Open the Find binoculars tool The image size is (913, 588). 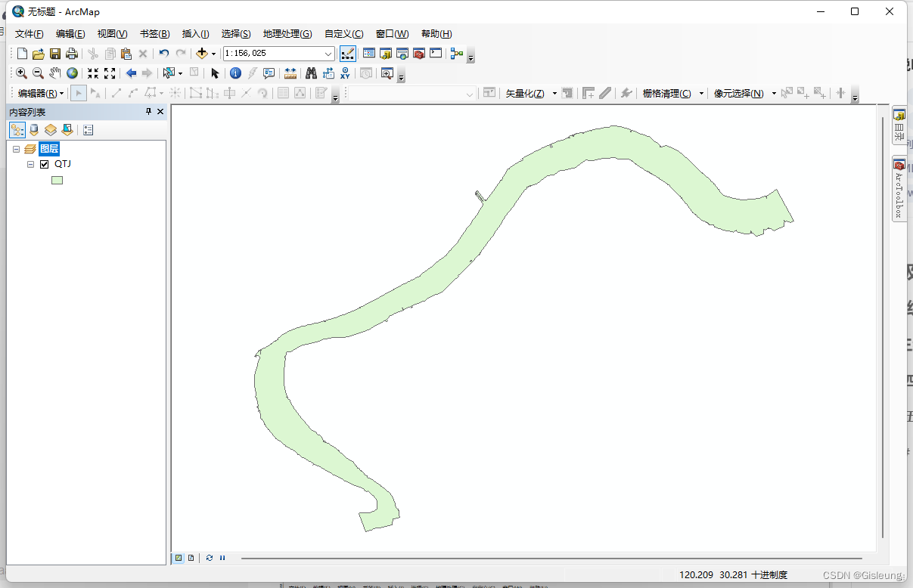pos(310,73)
